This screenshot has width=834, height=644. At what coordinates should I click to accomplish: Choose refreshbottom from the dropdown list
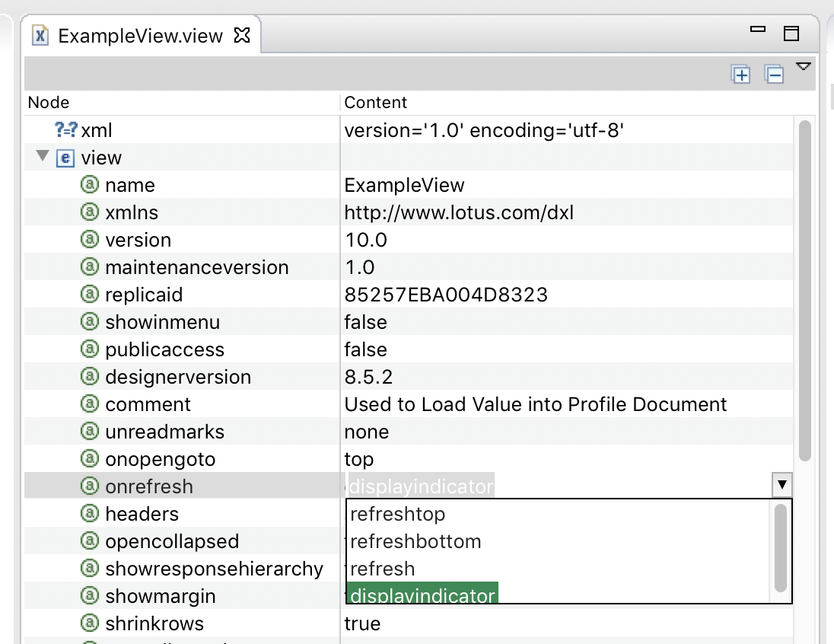pos(415,541)
